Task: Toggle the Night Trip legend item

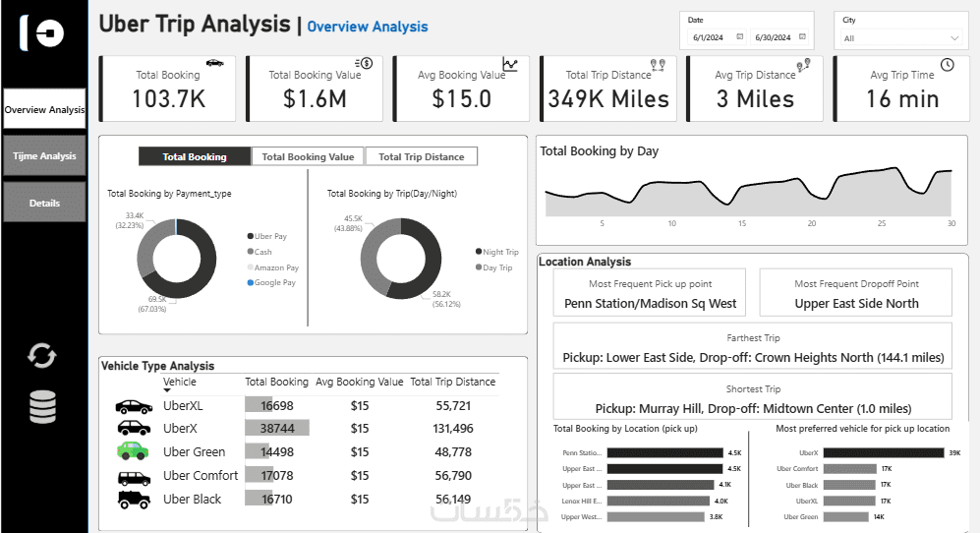Action: 496,252
